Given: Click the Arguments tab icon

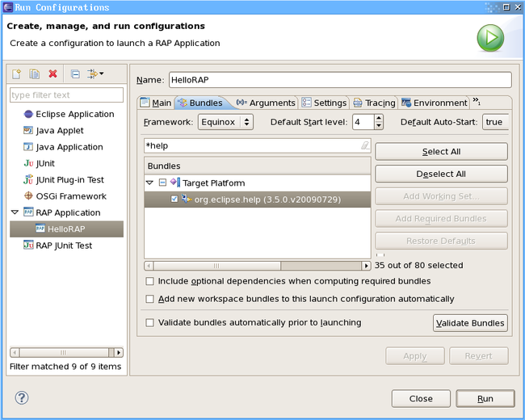Looking at the screenshot, I should [241, 102].
